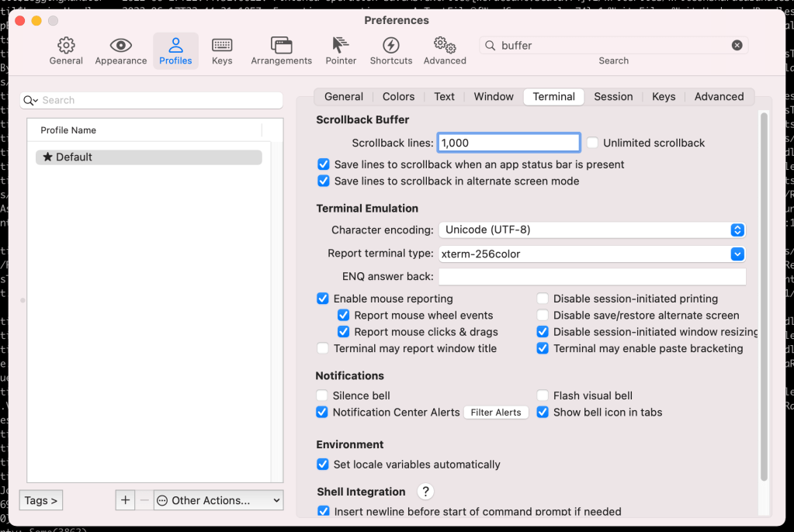
Task: Open the Keys preferences pane
Action: click(222, 50)
